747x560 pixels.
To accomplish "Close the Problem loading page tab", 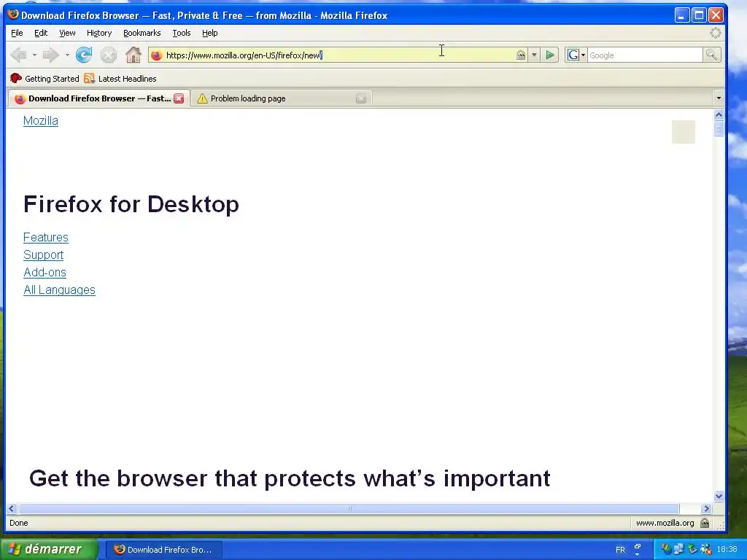I will tap(361, 98).
